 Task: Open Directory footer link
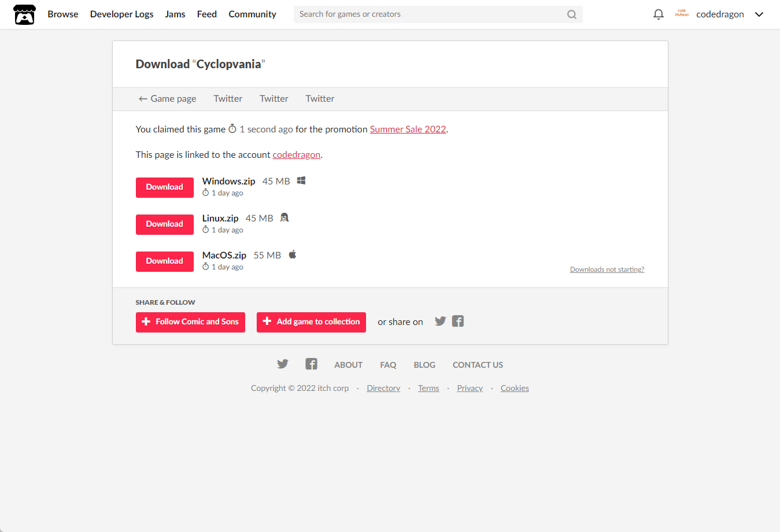point(383,388)
